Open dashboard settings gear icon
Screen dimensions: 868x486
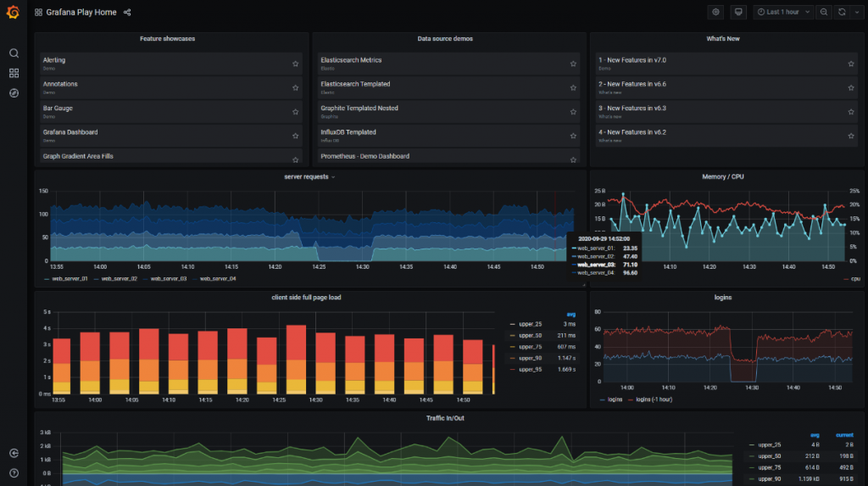[x=715, y=13]
